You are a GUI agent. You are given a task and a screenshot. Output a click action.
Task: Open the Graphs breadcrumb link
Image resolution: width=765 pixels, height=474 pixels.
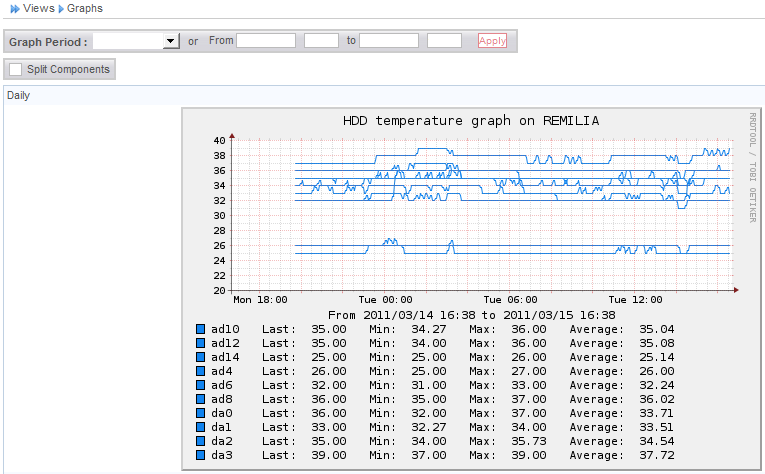coord(85,8)
